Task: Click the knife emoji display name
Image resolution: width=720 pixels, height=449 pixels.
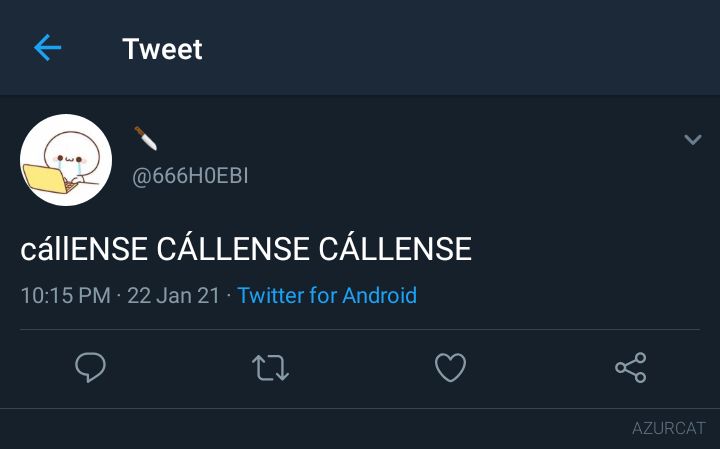Action: click(x=146, y=138)
